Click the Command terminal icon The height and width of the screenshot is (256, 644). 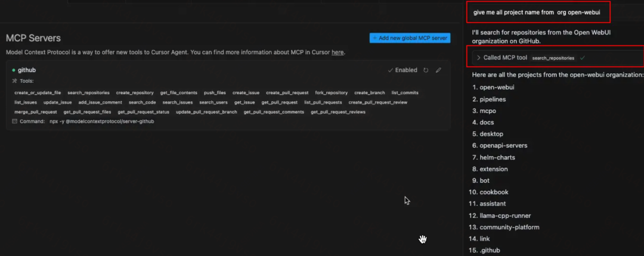(x=15, y=121)
